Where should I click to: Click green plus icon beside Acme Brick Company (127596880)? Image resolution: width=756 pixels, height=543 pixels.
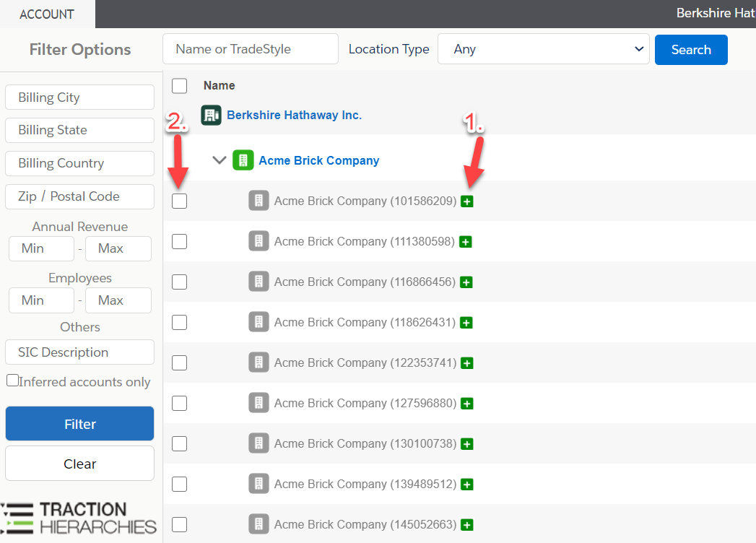466,404
